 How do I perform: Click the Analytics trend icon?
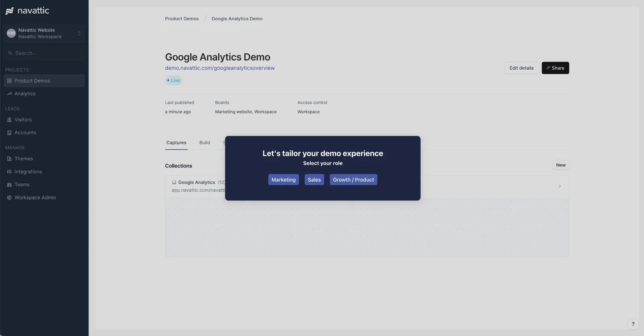tap(9, 93)
